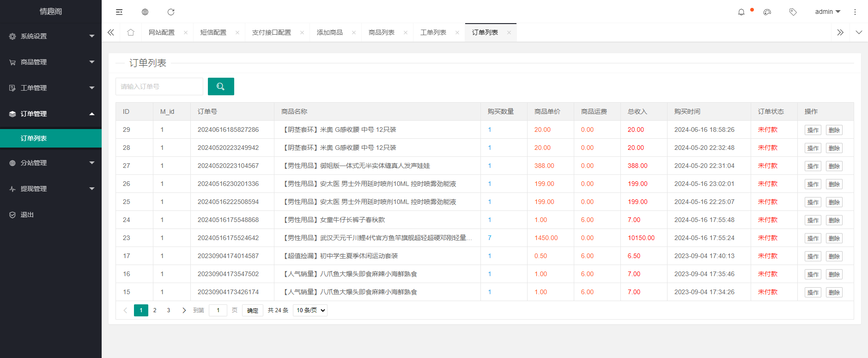Click the 确定 pagination confirm button
Image resolution: width=868 pixels, height=358 pixels.
tap(253, 310)
